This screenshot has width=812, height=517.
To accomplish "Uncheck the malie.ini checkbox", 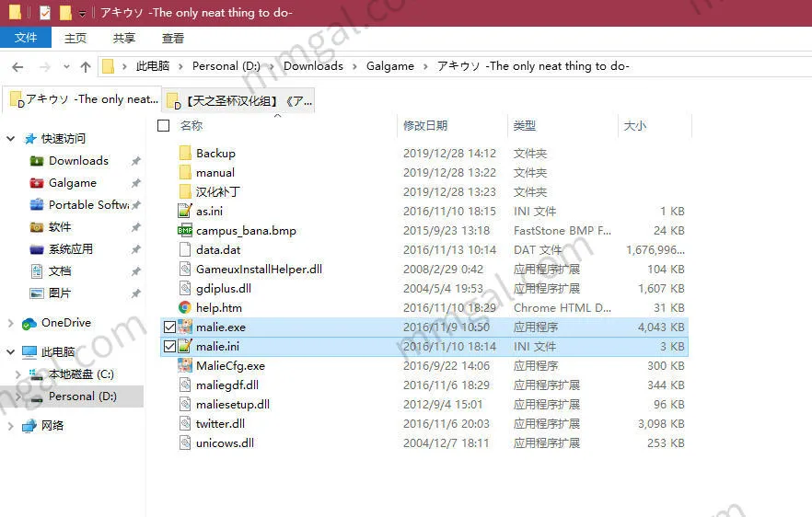I will [x=168, y=347].
